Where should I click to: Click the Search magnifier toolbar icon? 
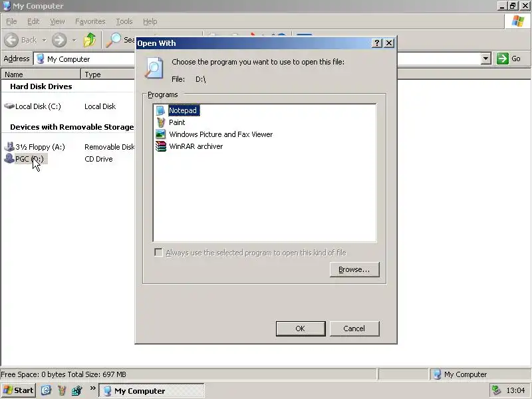pos(113,40)
